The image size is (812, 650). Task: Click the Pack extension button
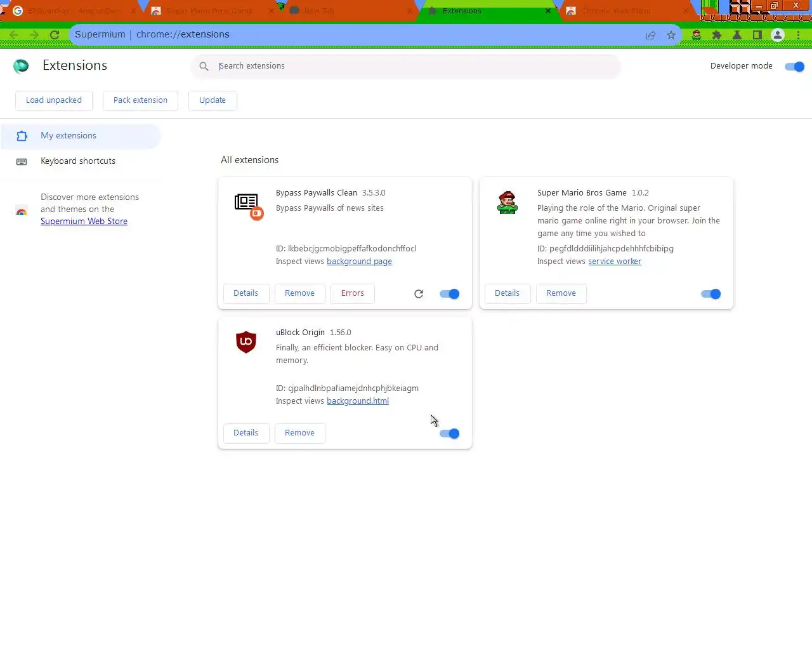click(x=140, y=100)
